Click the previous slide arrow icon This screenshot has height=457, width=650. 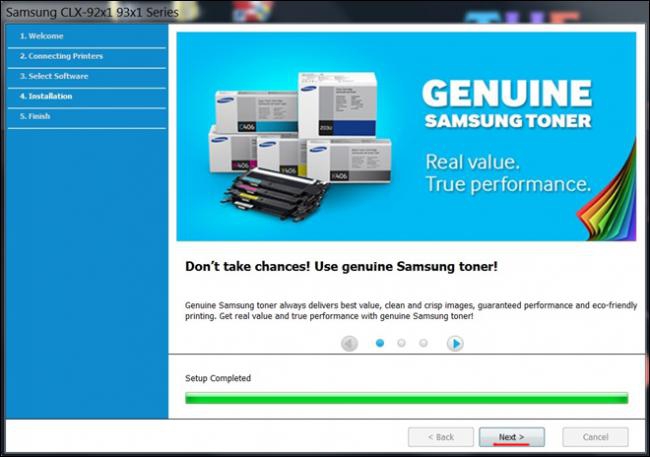point(349,343)
